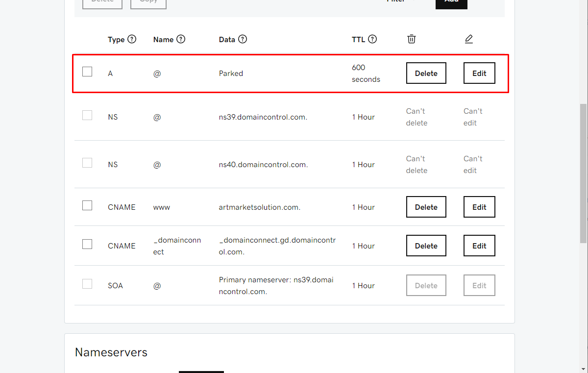This screenshot has height=373, width=588.
Task: Click the black Add button
Action: tap(451, 2)
